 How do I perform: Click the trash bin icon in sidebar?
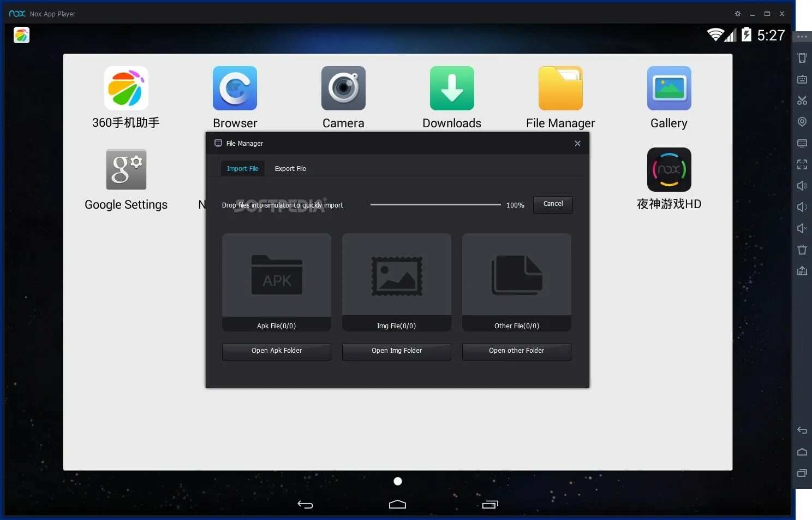tap(802, 250)
